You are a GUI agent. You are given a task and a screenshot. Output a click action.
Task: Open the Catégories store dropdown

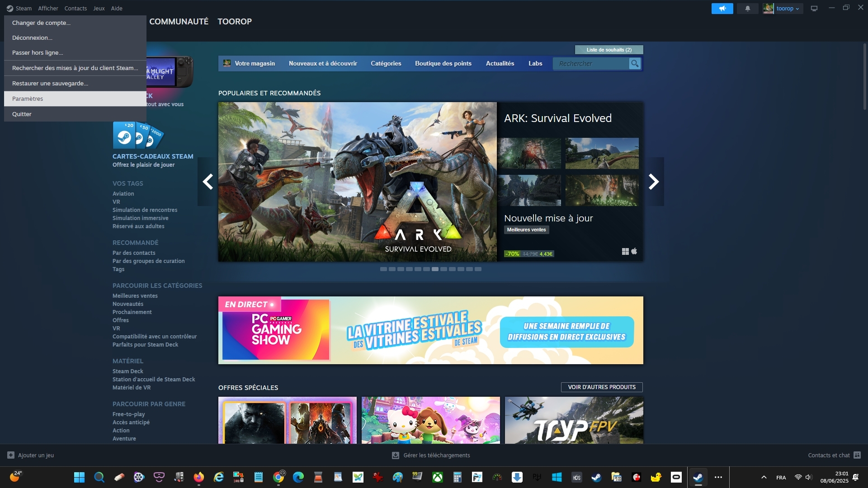coord(386,64)
